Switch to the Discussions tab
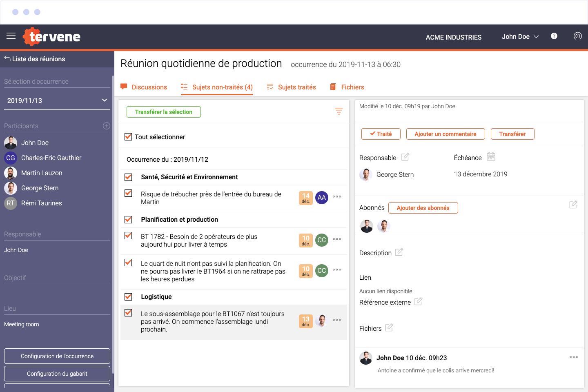Image resolution: width=588 pixels, height=392 pixels. 144,87
